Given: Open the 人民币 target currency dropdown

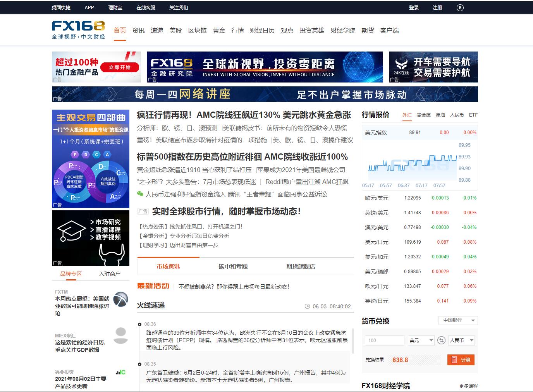Looking at the screenshot, I should click(461, 340).
